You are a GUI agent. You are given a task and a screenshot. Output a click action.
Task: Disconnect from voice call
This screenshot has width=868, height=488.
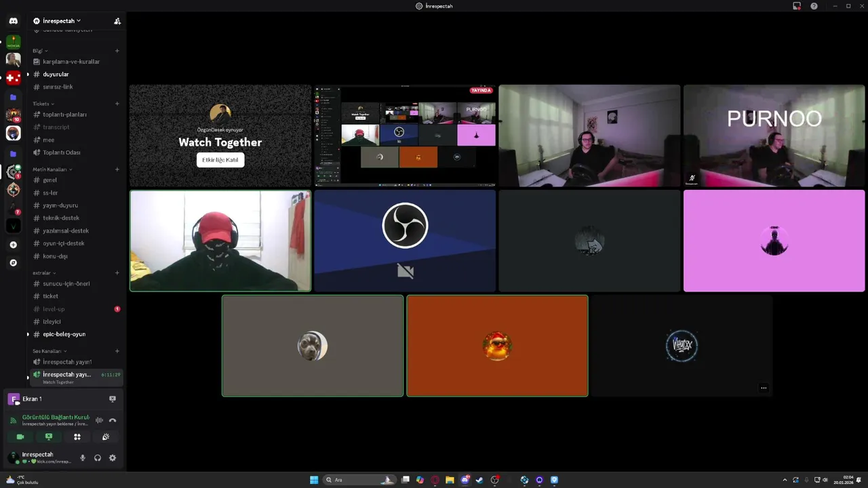[x=113, y=420]
